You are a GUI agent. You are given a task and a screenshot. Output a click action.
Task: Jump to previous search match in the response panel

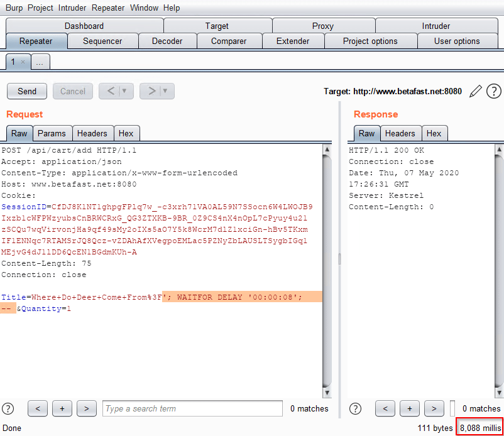[385, 408]
